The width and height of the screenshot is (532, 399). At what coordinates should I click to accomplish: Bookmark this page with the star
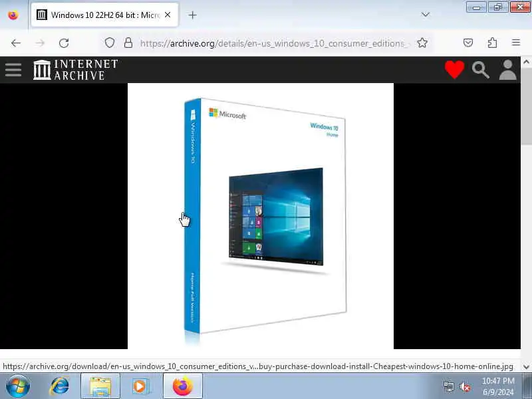click(422, 43)
